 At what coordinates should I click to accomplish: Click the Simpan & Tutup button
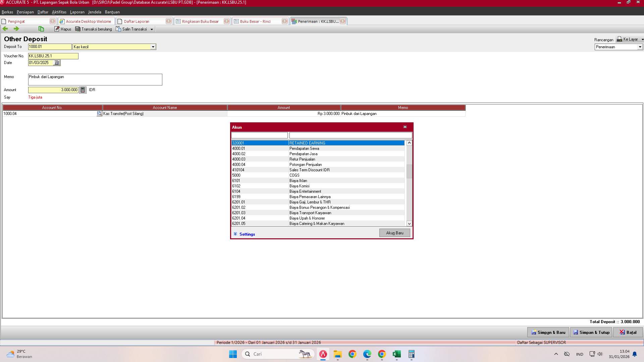pyautogui.click(x=591, y=332)
